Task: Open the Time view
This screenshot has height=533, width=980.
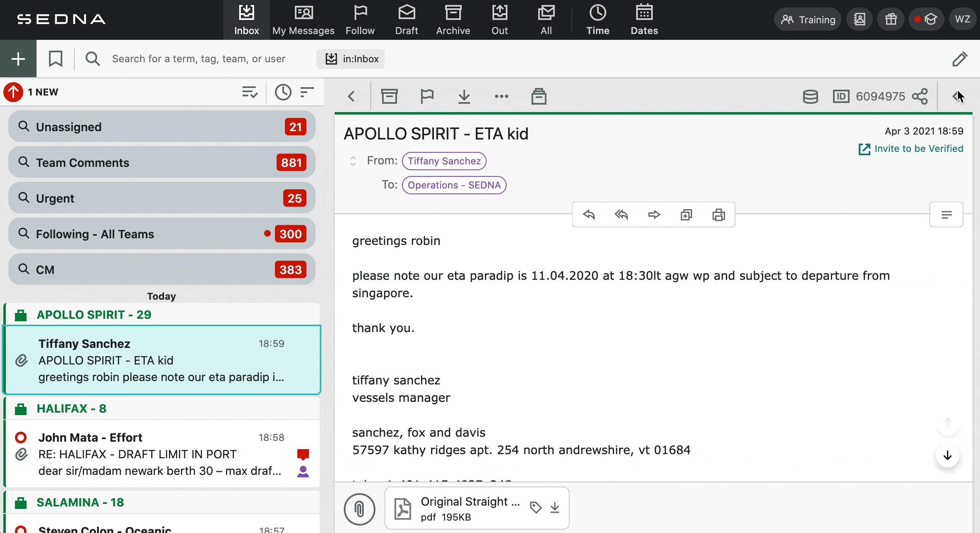Action: (x=598, y=20)
